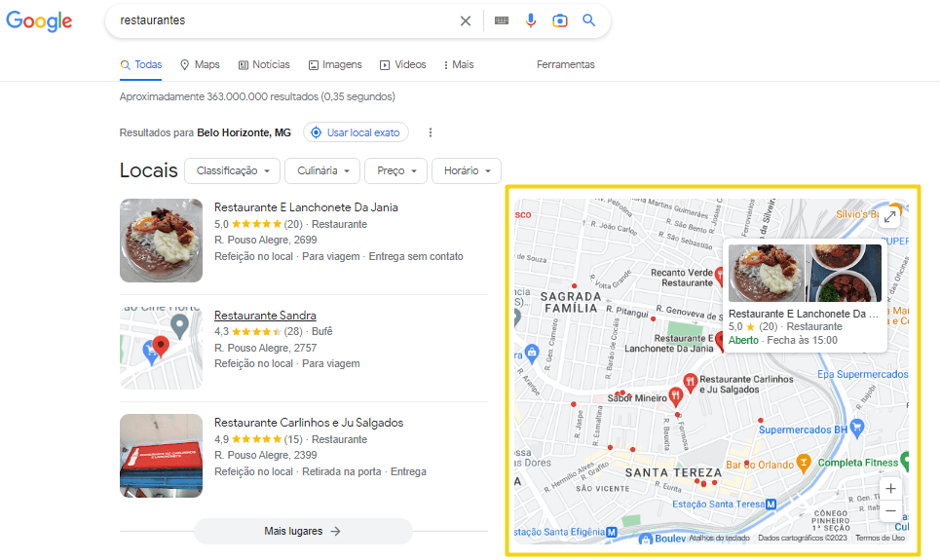This screenshot has height=560, width=940.
Task: Click the Carlinhos e Ju Salgados storefront thumbnail
Action: click(x=162, y=456)
